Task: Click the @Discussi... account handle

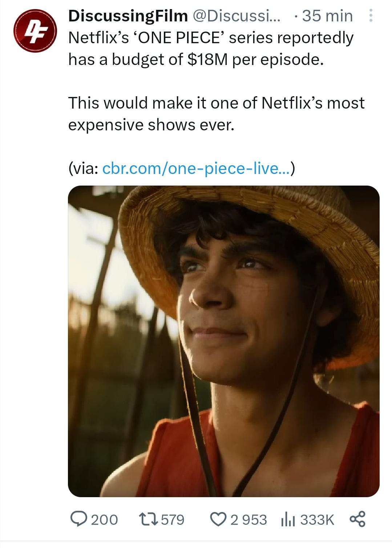Action: [236, 16]
